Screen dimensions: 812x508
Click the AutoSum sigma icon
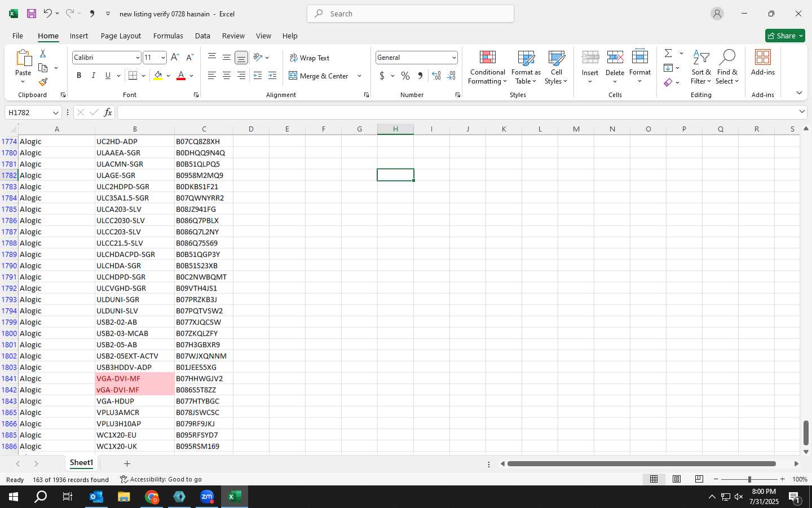click(x=668, y=53)
